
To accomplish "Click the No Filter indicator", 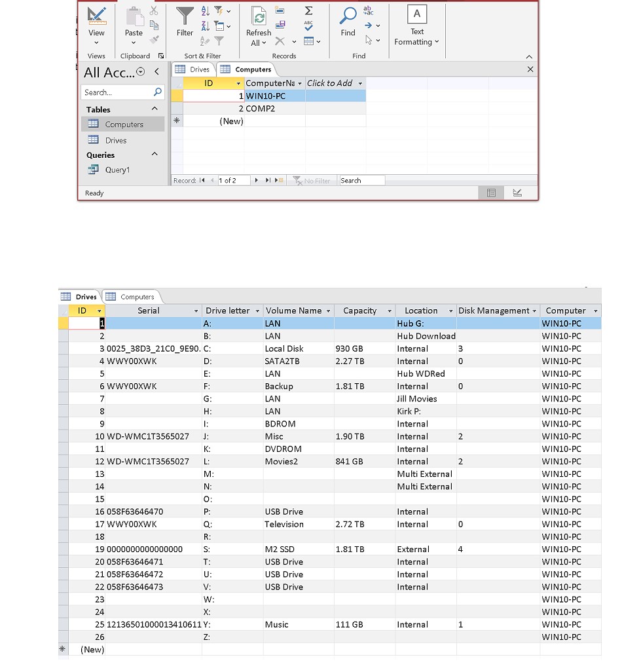I will tap(312, 181).
